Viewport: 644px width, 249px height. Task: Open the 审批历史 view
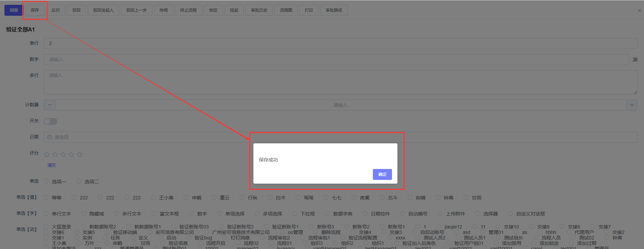point(259,10)
